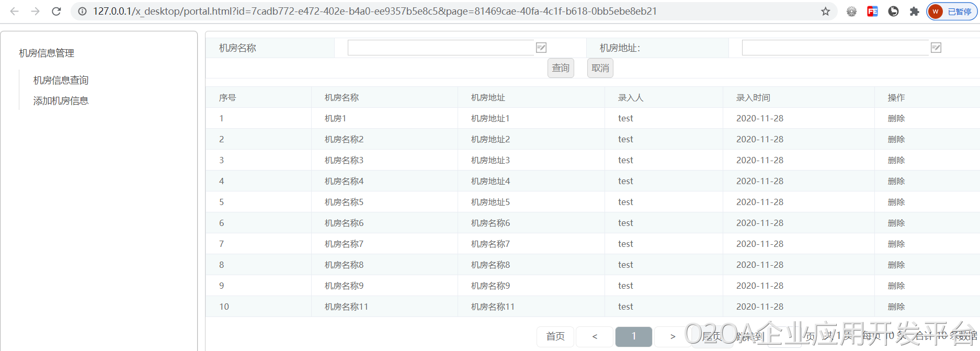Click the browser back arrow
Image resolution: width=980 pixels, height=351 pixels.
coord(14,11)
